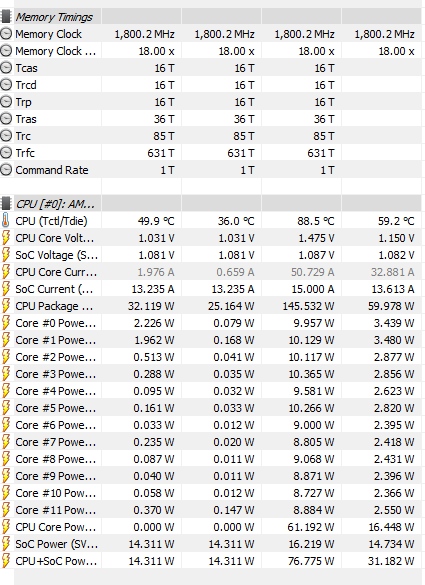425x585 pixels.
Task: Select the Core #10 Pow... label
Action: tap(56, 493)
